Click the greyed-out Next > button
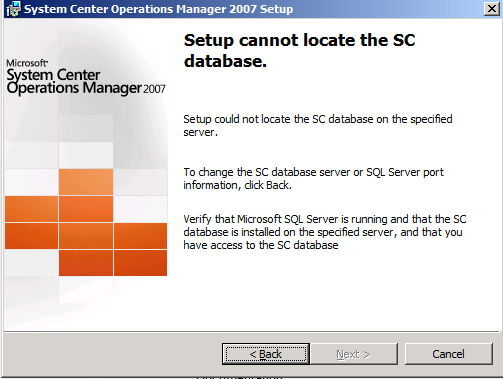 tap(354, 354)
